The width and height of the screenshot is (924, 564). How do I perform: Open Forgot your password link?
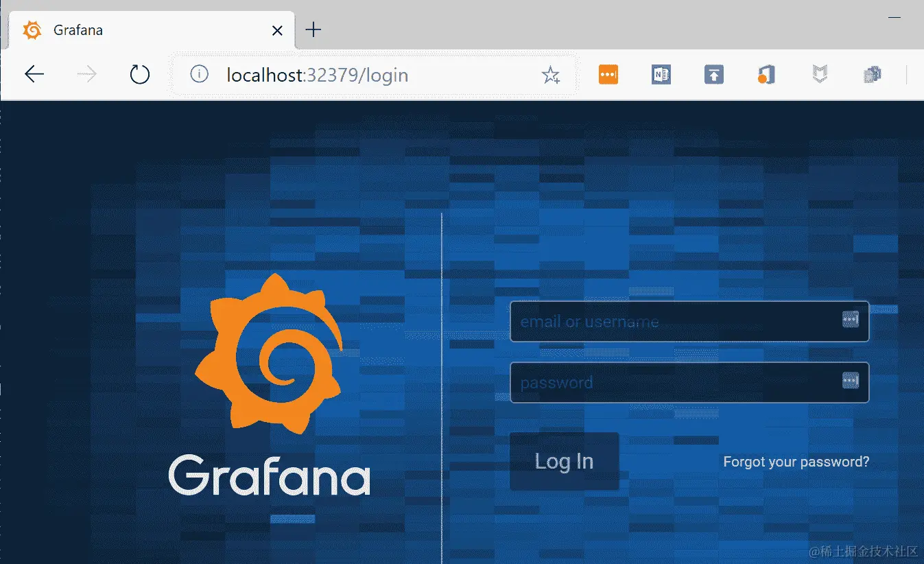796,462
